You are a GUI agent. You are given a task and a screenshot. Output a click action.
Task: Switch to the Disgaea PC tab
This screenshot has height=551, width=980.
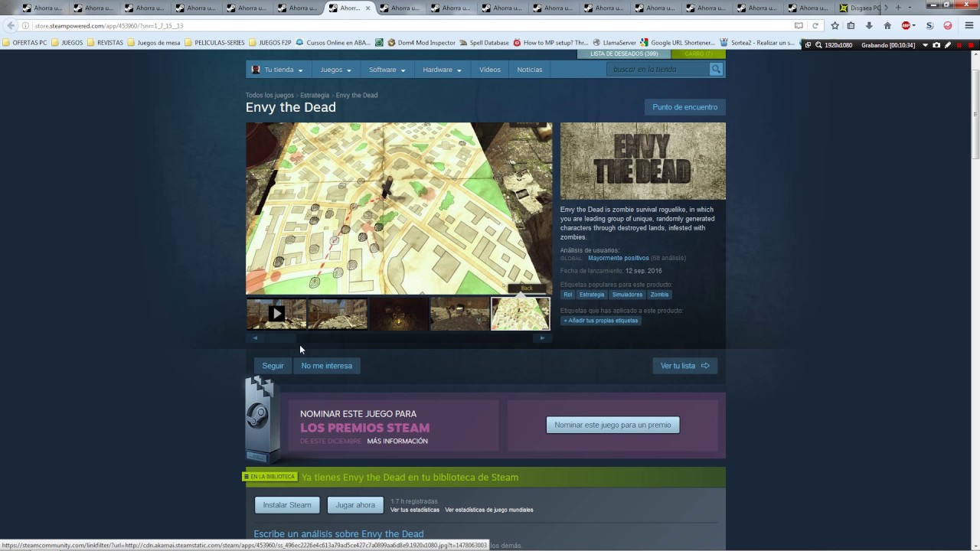pyautogui.click(x=859, y=8)
